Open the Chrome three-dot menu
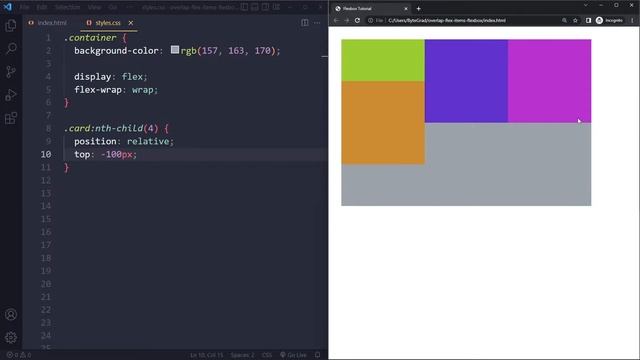 (633, 20)
